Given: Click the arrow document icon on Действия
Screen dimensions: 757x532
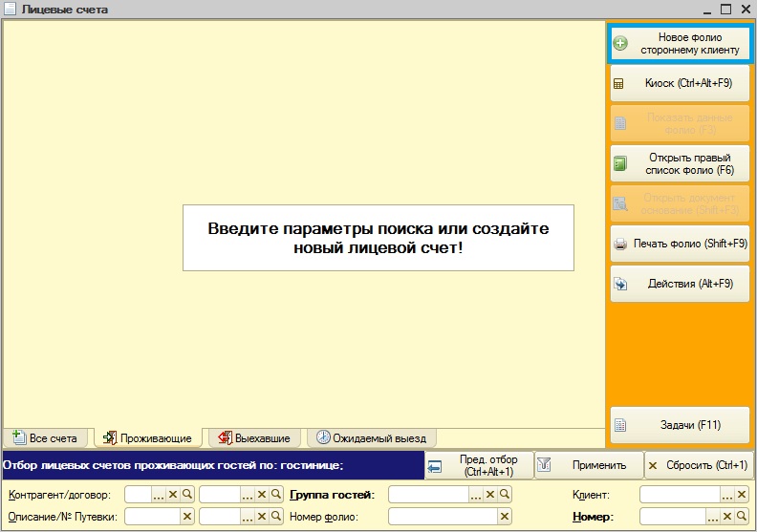Looking at the screenshot, I should (x=620, y=284).
